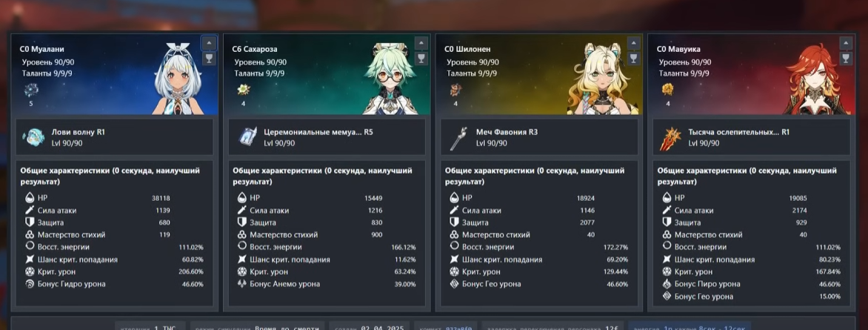Click Муалани's Крит. урон value 206.60%
This screenshot has height=330, width=868.
pyautogui.click(x=192, y=271)
